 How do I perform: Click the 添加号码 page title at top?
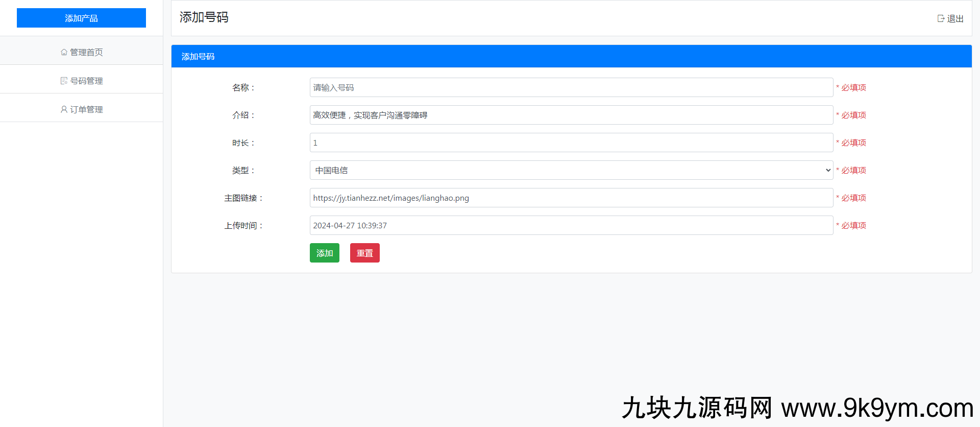click(x=204, y=17)
